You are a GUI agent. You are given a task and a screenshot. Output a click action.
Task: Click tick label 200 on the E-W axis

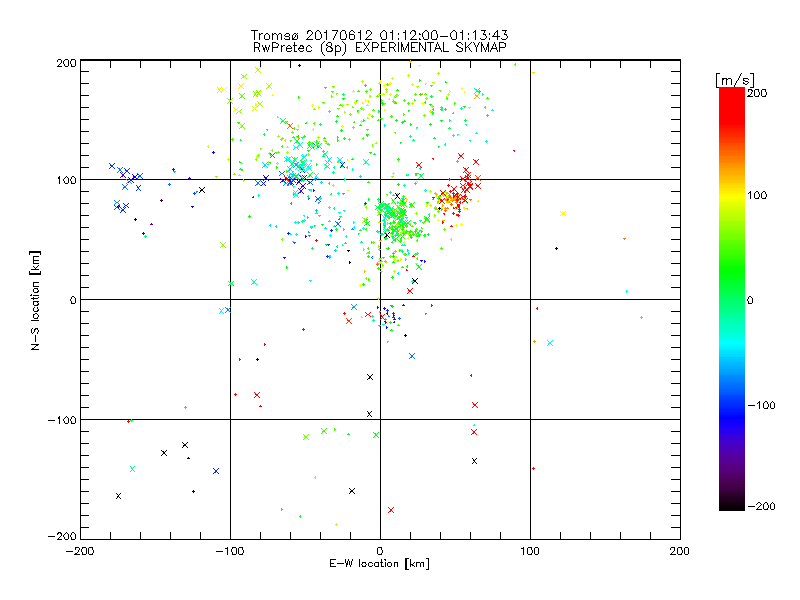[x=680, y=551]
